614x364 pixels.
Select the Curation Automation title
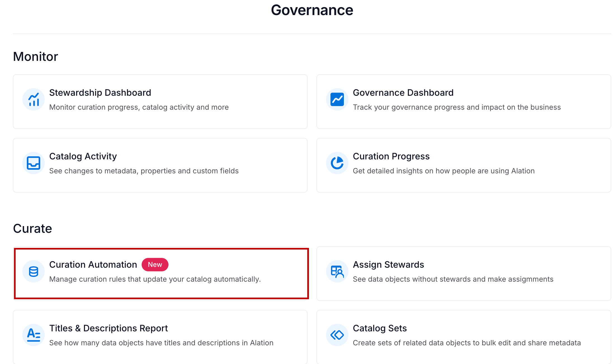(x=93, y=265)
